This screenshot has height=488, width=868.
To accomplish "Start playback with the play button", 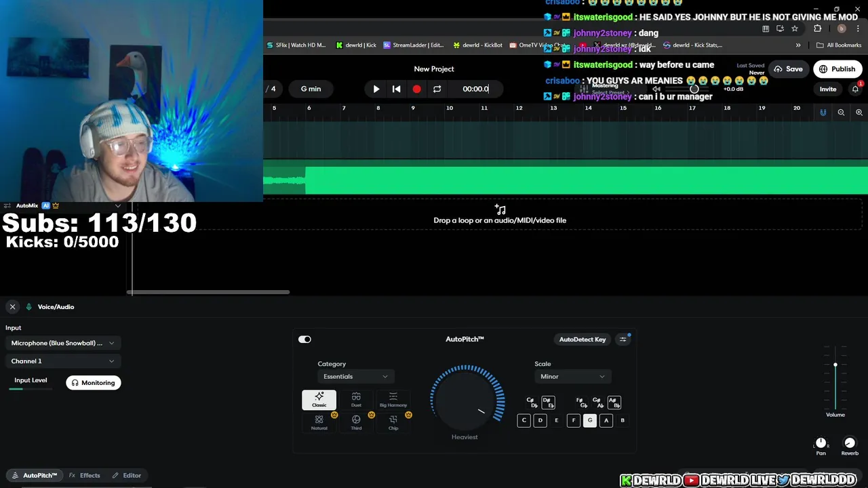I will (376, 89).
